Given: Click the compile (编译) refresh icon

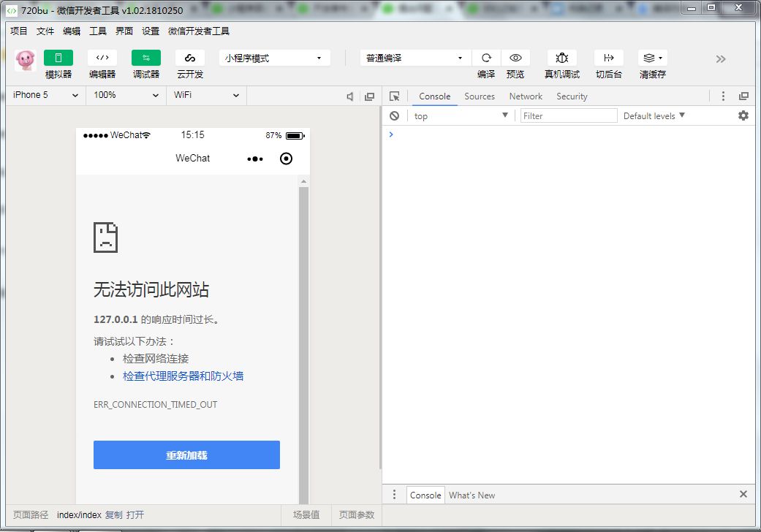Looking at the screenshot, I should [486, 58].
